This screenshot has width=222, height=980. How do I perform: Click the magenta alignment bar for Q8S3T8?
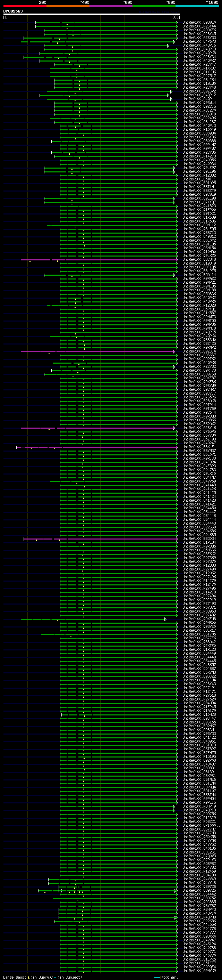click(x=99, y=260)
